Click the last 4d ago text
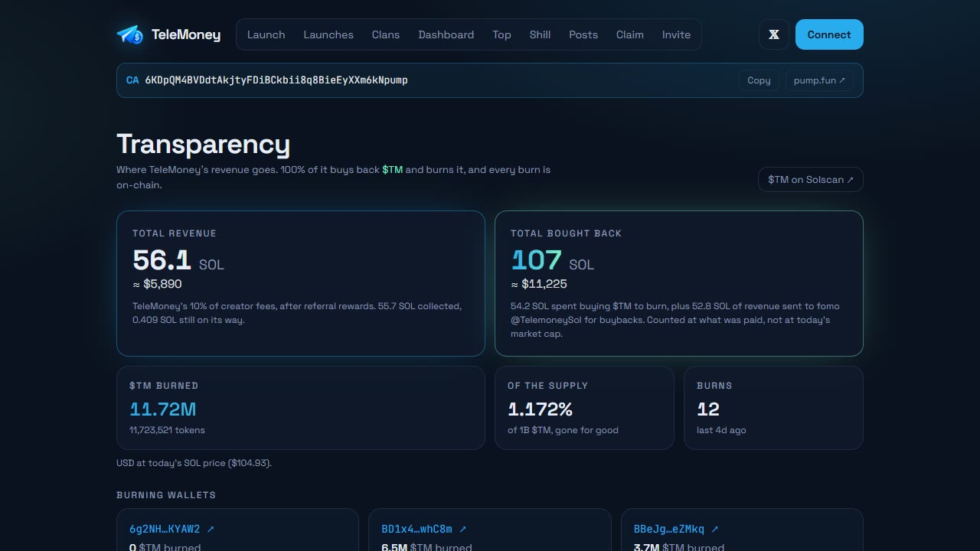Screen dimensions: 980x551 (x=721, y=430)
